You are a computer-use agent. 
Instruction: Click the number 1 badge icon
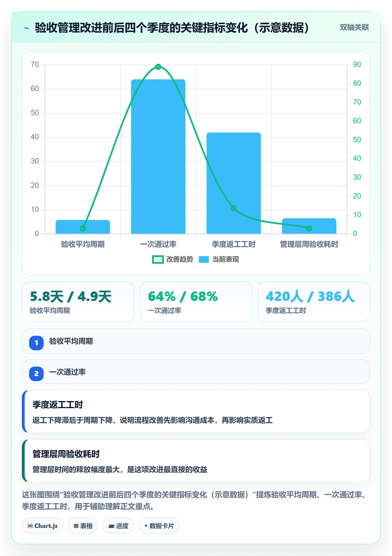(36, 343)
